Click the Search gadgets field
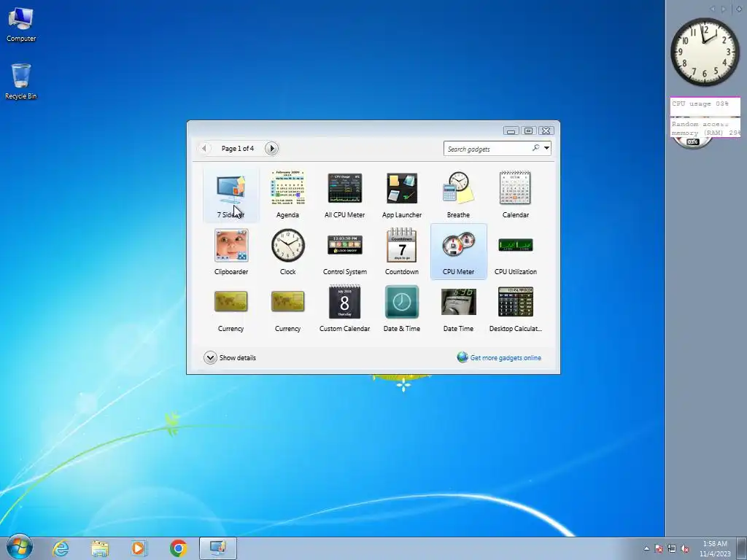Screen dimensions: 747x560 coord(488,149)
